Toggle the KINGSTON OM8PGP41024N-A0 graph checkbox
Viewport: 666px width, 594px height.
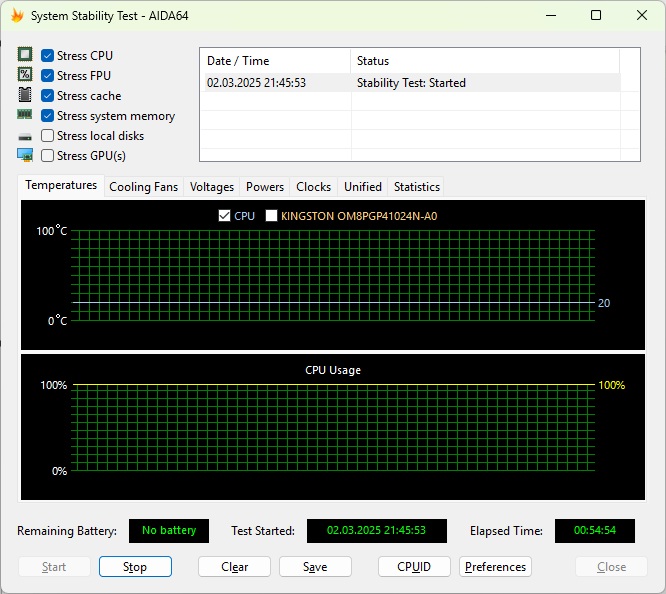pos(271,216)
